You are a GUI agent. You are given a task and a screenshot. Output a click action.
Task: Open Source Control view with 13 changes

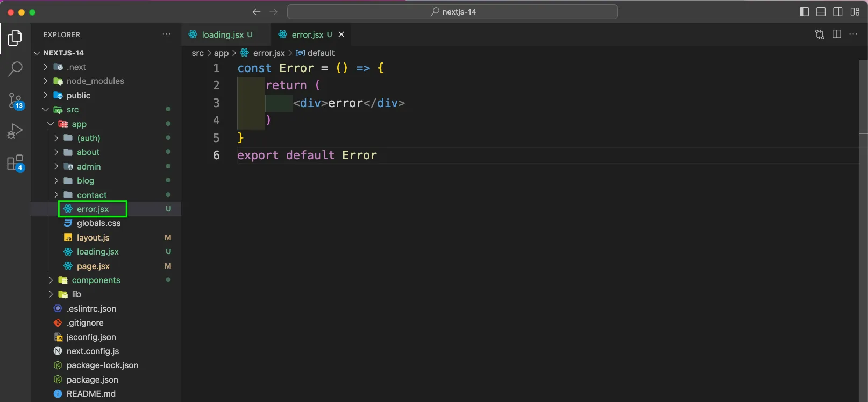tap(16, 101)
